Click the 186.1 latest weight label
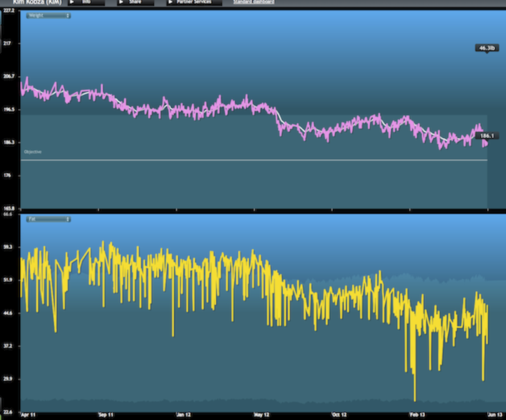Screen dimensions: 506x420 click(487, 136)
